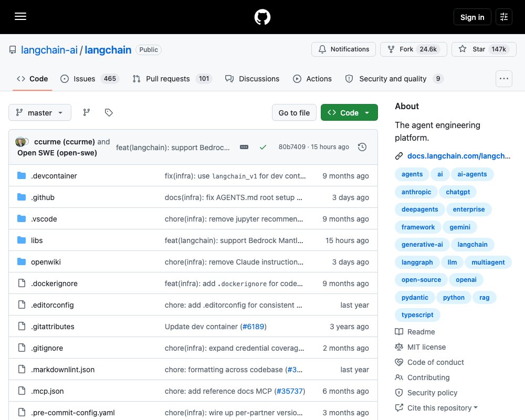Open the Open SWE (open-swe) author link
525x420 pixels.
pyautogui.click(x=57, y=153)
